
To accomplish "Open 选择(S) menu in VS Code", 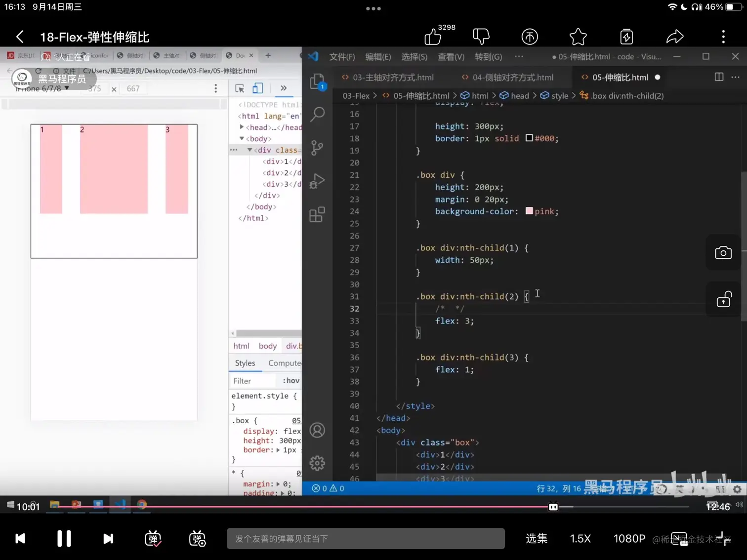I will click(414, 57).
